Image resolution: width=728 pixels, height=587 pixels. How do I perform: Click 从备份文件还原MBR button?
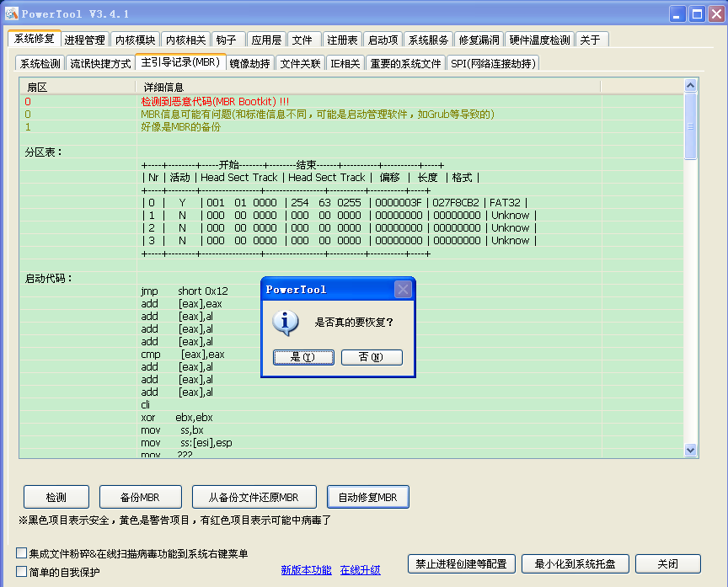click(254, 497)
